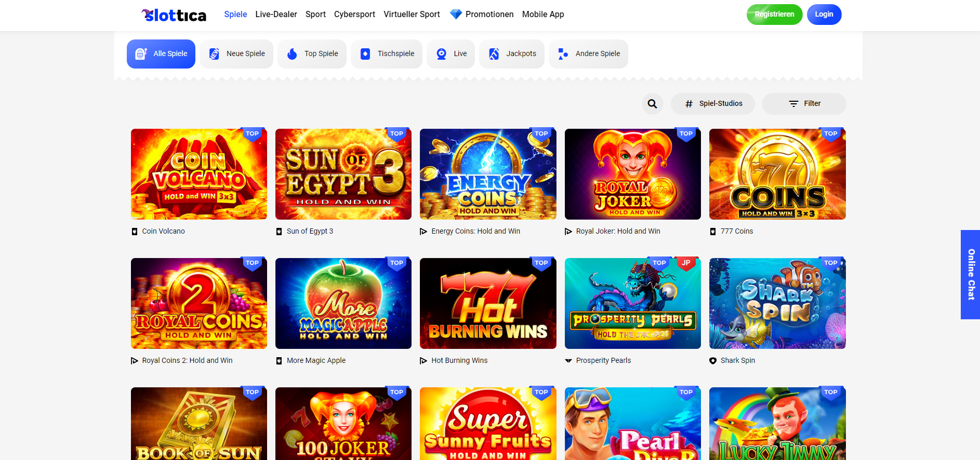View the Jackpots category
This screenshot has height=460, width=980.
[x=512, y=54]
